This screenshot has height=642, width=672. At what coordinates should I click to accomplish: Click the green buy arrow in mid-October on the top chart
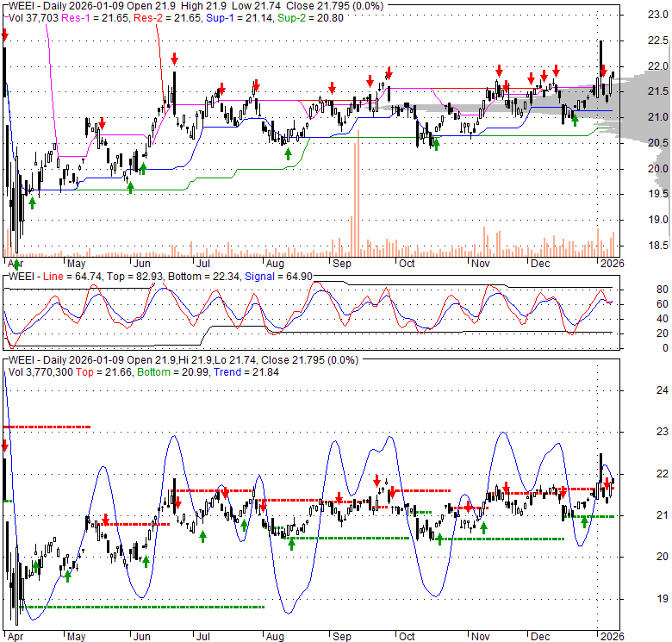coord(436,144)
